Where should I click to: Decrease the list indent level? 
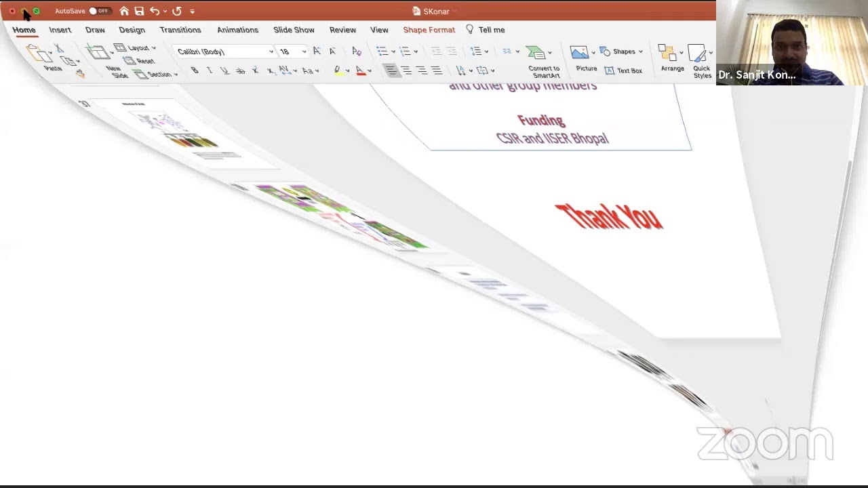436,52
